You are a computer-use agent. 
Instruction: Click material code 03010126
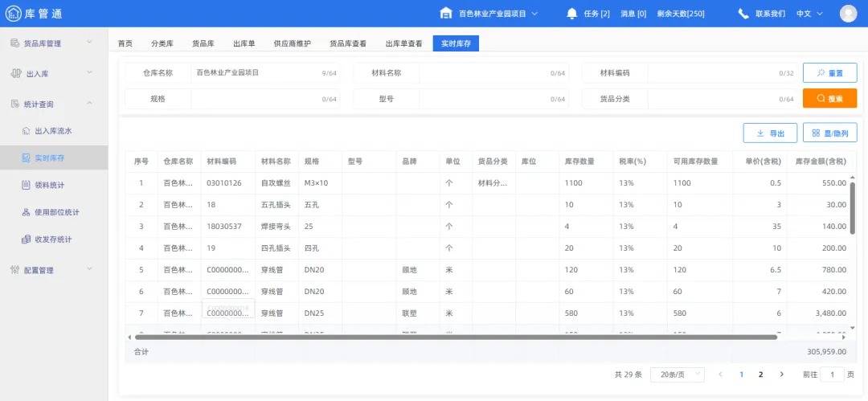tap(224, 182)
